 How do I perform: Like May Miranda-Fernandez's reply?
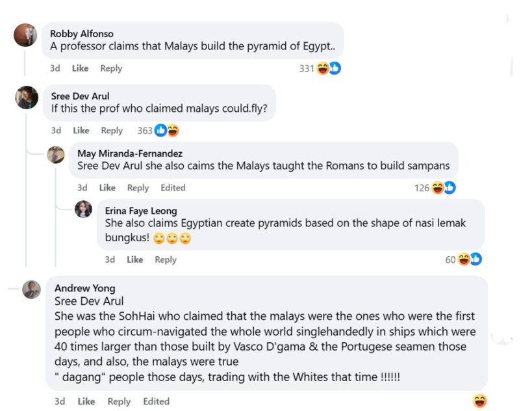[x=107, y=188]
